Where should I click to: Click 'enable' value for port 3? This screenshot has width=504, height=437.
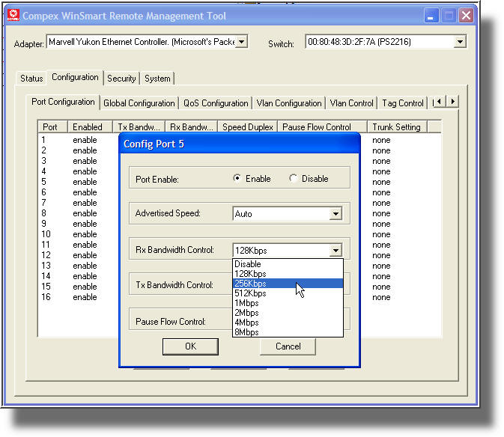[85, 161]
